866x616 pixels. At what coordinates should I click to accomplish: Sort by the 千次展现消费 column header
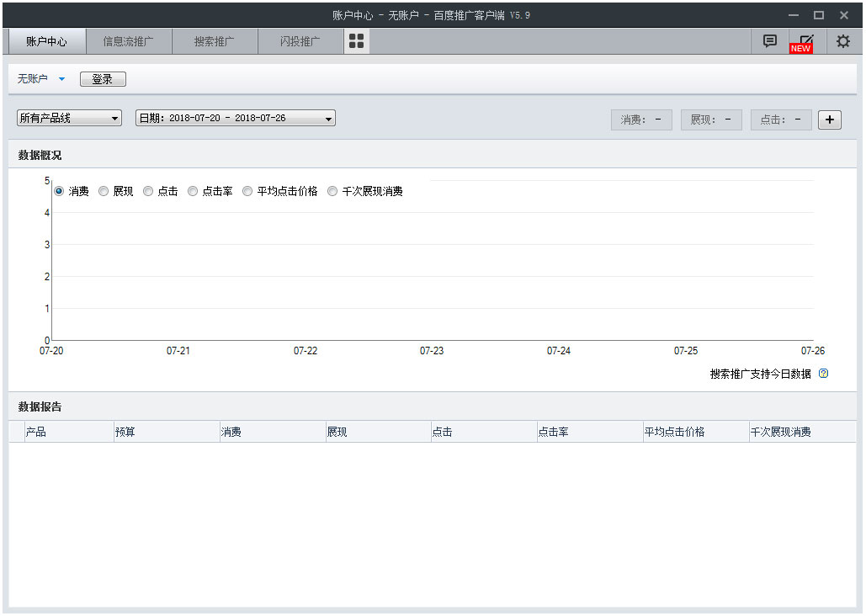(803, 432)
